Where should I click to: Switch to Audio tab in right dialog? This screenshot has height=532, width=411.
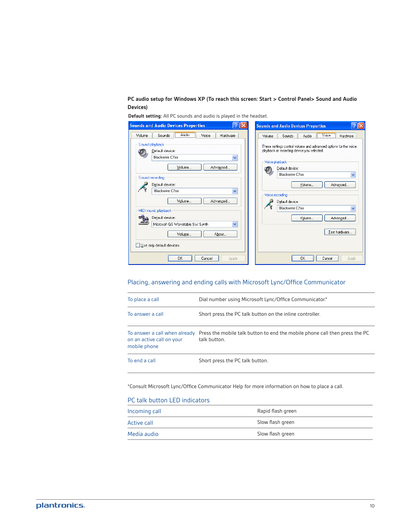[307, 136]
